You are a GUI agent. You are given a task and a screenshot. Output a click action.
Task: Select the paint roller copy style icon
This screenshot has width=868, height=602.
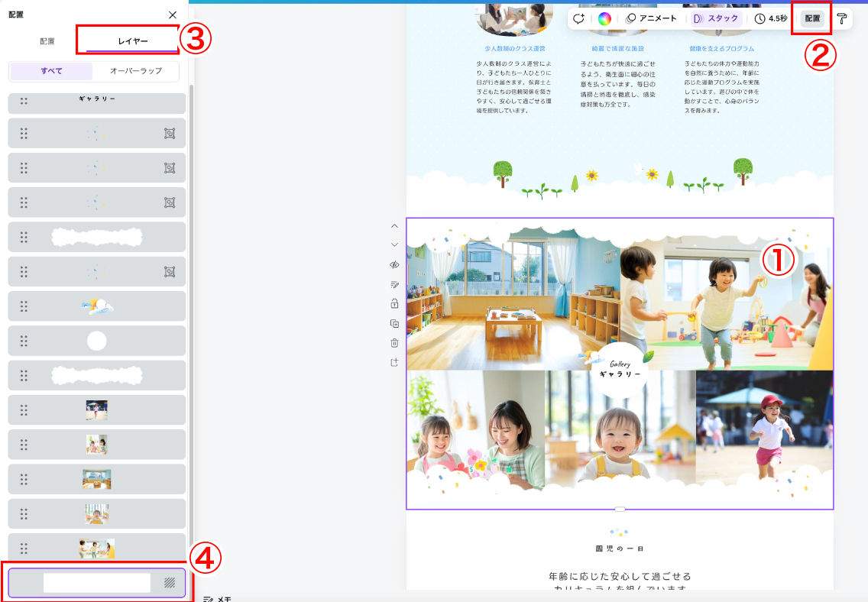(x=842, y=18)
